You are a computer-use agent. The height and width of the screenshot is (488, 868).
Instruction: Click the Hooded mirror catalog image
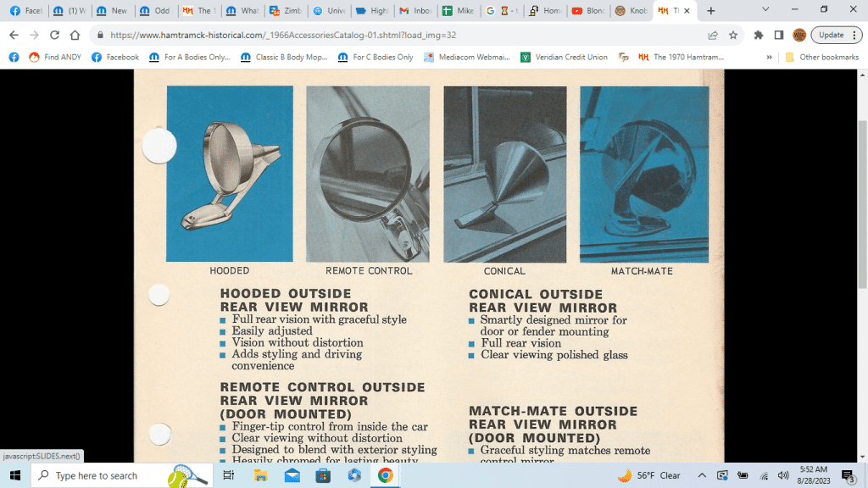(230, 174)
